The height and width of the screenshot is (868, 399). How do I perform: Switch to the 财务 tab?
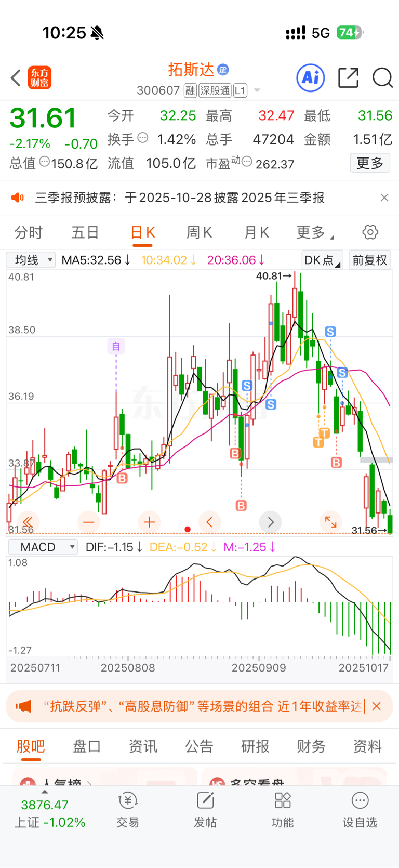(x=311, y=746)
